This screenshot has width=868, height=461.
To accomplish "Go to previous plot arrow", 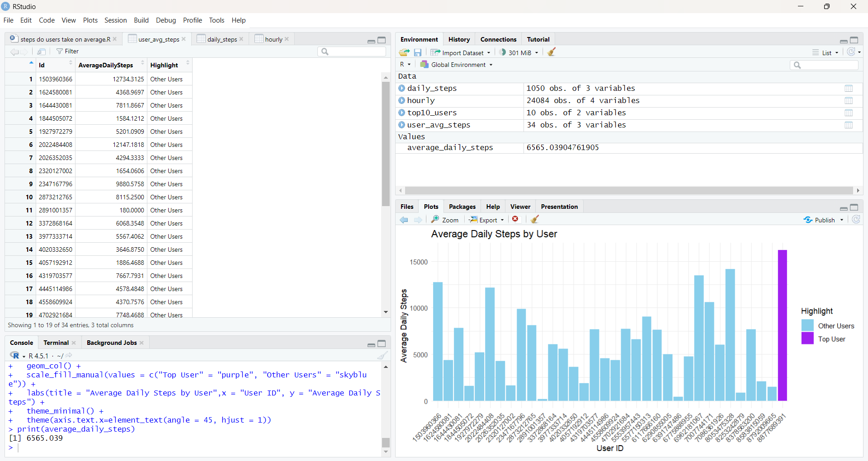I will tap(404, 220).
